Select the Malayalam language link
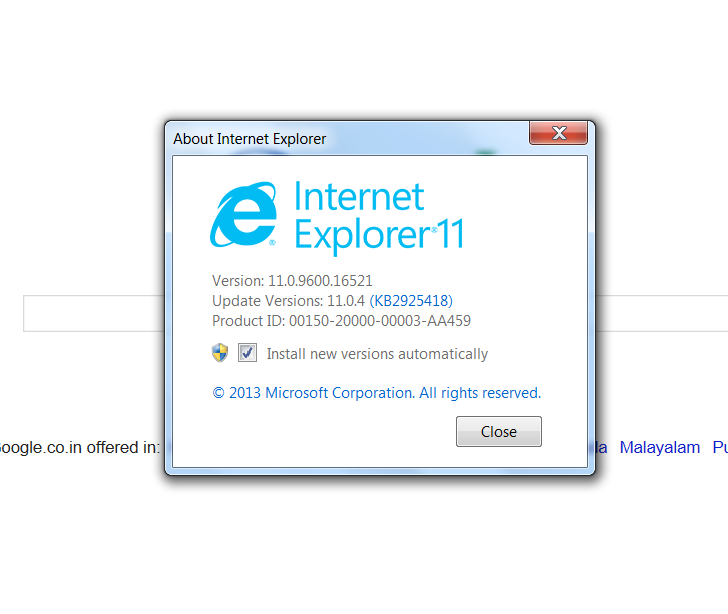 click(x=660, y=447)
